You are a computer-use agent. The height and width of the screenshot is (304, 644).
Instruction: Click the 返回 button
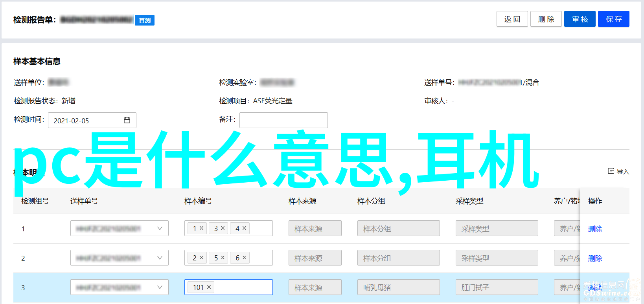tap(512, 19)
